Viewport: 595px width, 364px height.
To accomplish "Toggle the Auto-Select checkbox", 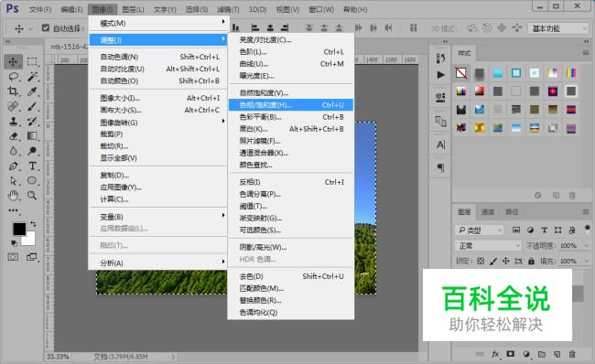I will click(46, 27).
